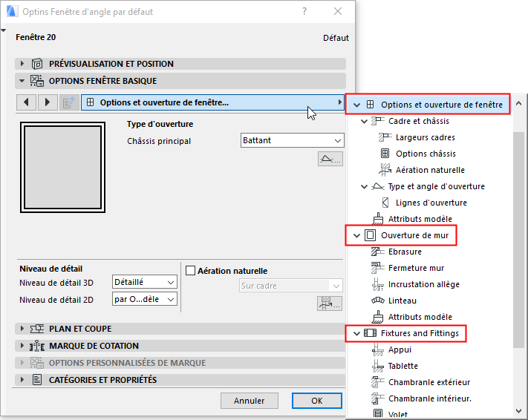Expand Plan et Coupe panel
Screen dimensions: 528x420
tap(22, 329)
